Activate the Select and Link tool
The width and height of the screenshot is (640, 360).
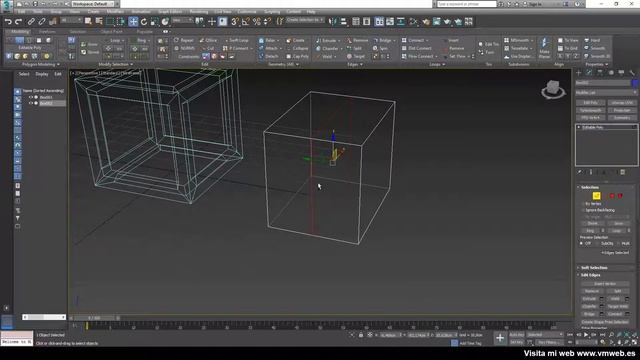31,21
